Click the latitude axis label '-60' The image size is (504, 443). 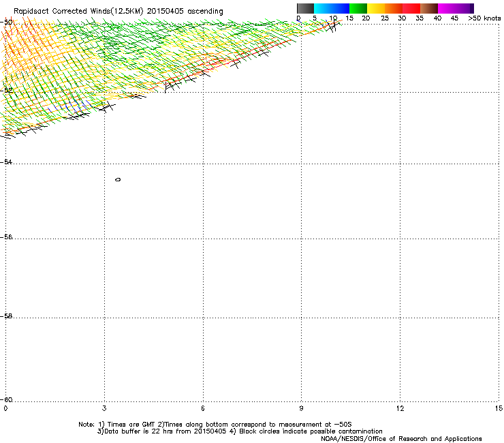pyautogui.click(x=6, y=399)
